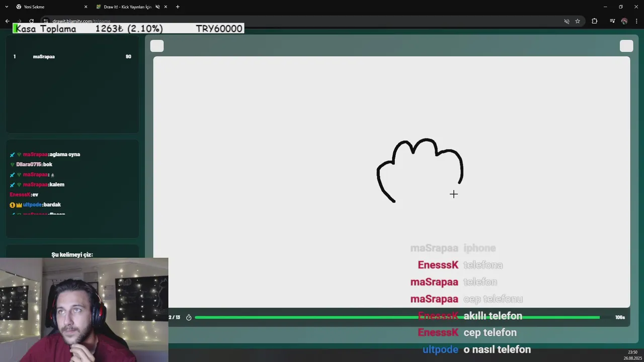
Task: Select maSrapaa in the scoreboard
Action: pyautogui.click(x=44, y=57)
